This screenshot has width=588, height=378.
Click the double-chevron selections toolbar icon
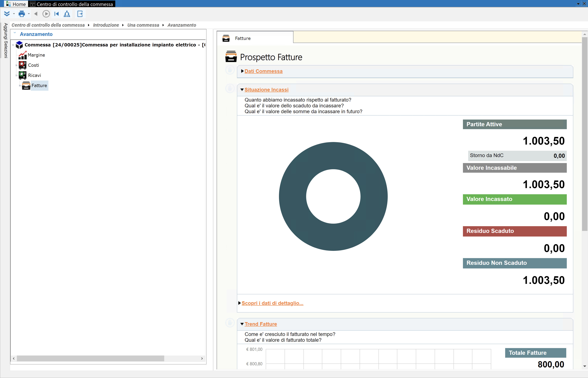[x=7, y=14]
